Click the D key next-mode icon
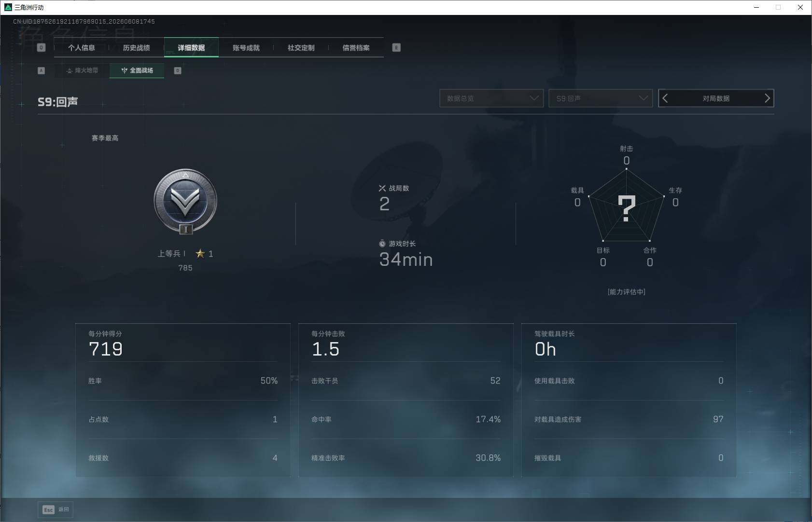 (178, 70)
